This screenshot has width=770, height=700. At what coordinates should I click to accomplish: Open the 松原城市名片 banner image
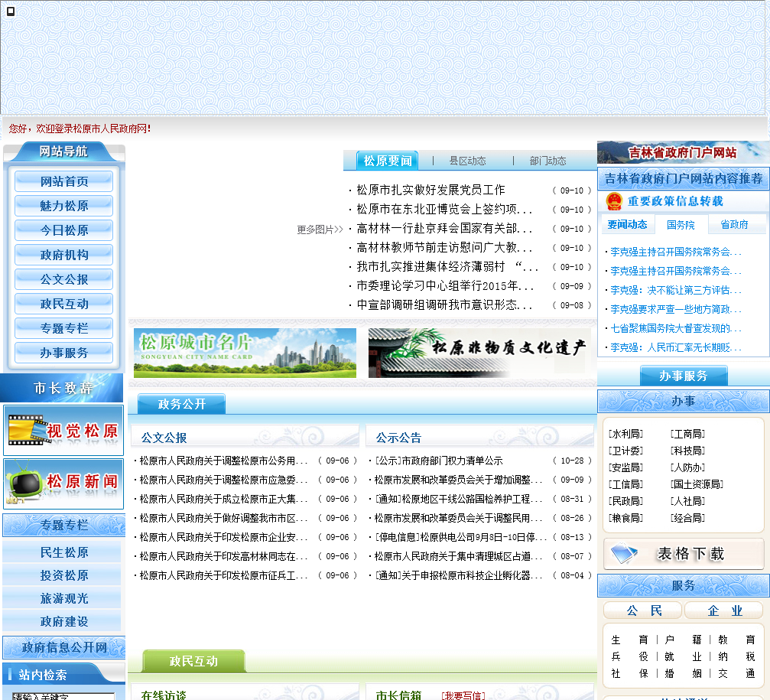point(245,353)
